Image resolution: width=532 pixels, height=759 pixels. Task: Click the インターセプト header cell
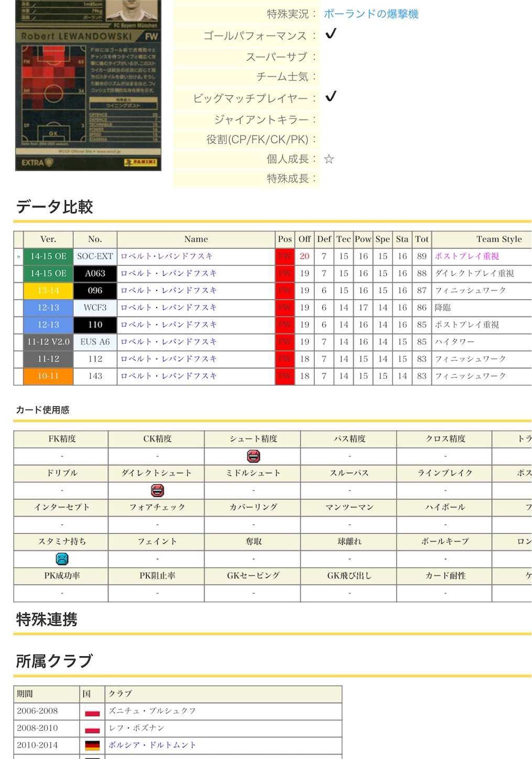(x=61, y=507)
